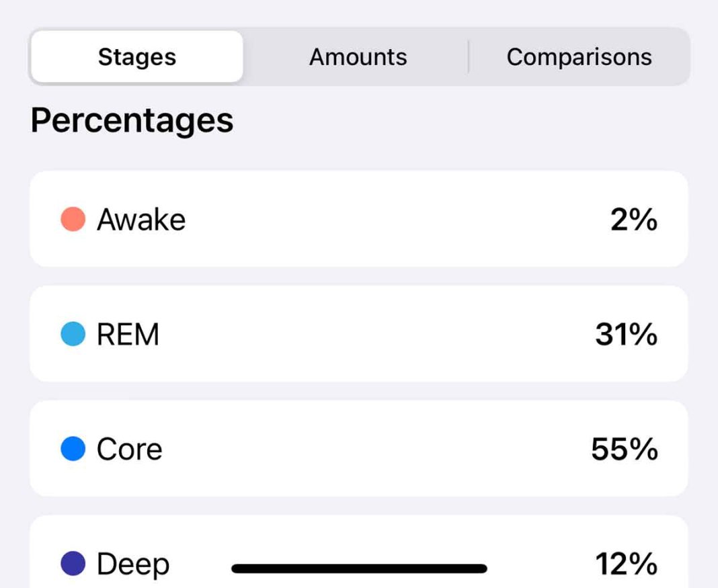Tap the Core sleep color marker

[x=73, y=449]
